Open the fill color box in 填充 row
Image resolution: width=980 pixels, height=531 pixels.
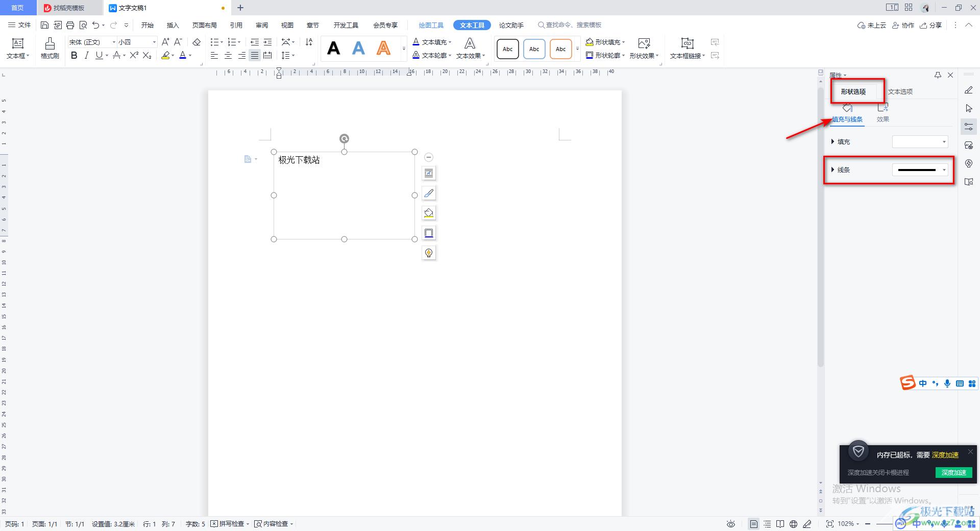pos(920,141)
